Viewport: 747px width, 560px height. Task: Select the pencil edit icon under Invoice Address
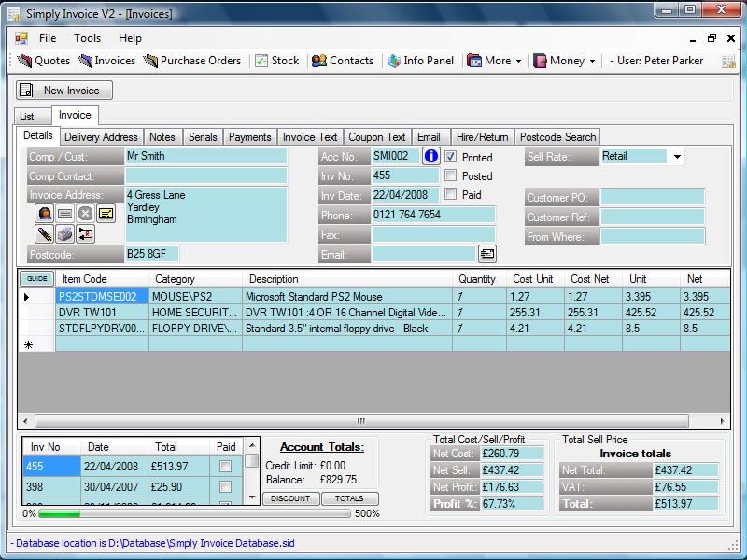[45, 234]
